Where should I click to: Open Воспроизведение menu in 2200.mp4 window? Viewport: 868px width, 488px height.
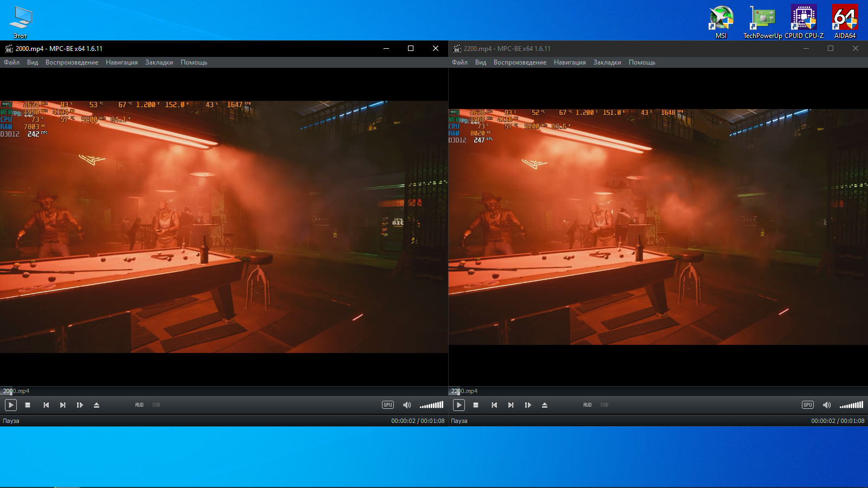coord(520,62)
